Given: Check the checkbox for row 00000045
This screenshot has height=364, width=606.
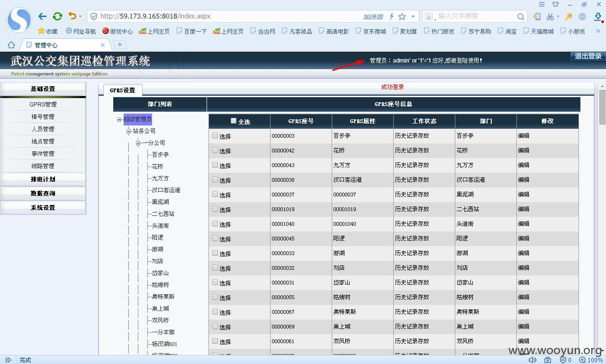Looking at the screenshot, I should point(215,238).
